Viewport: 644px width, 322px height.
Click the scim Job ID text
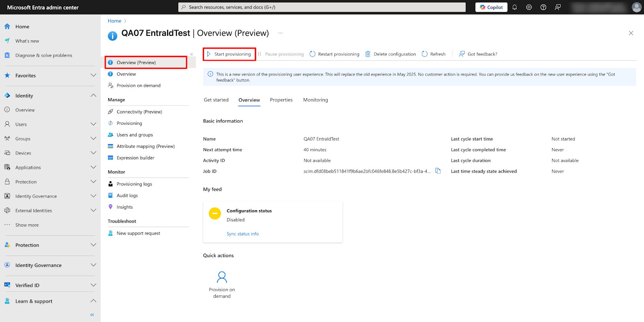pyautogui.click(x=367, y=171)
